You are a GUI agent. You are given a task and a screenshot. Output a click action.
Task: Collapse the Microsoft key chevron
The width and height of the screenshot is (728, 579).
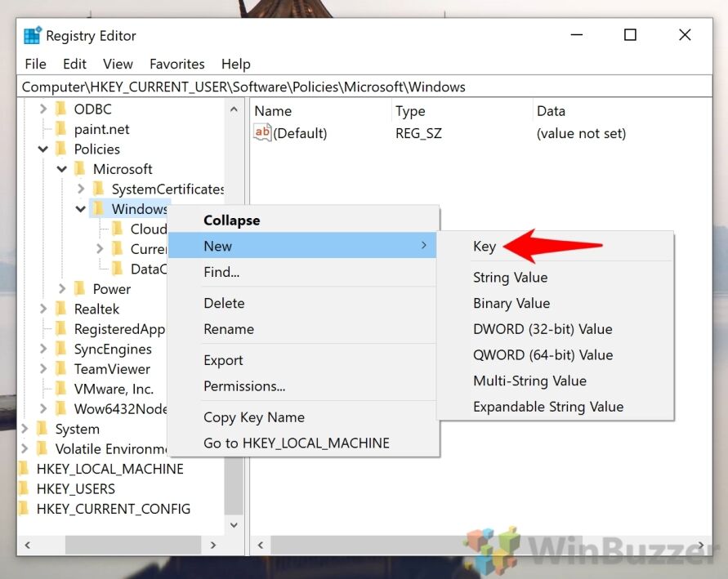(62, 169)
